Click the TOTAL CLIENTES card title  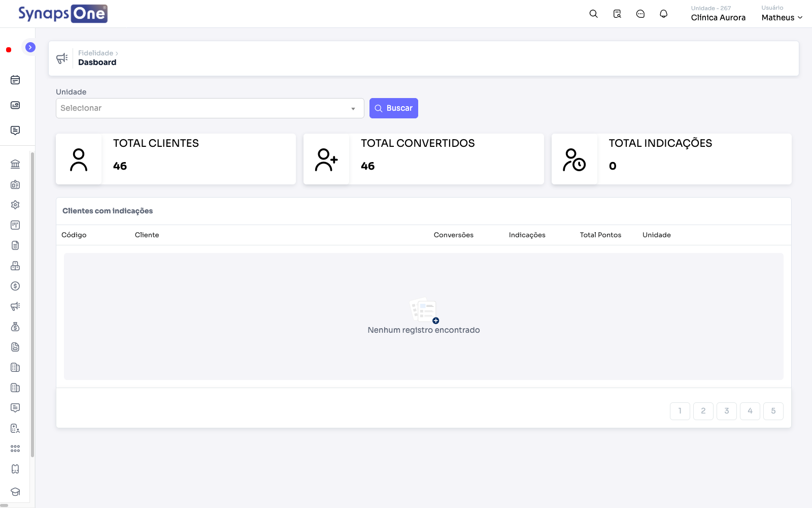click(x=156, y=143)
